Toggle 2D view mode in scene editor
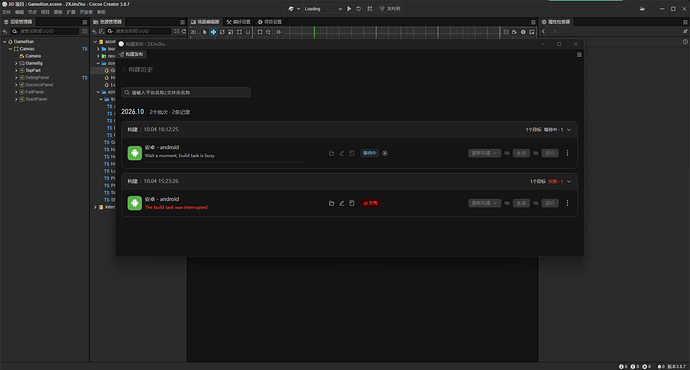This screenshot has width=690, height=370. 193,32
